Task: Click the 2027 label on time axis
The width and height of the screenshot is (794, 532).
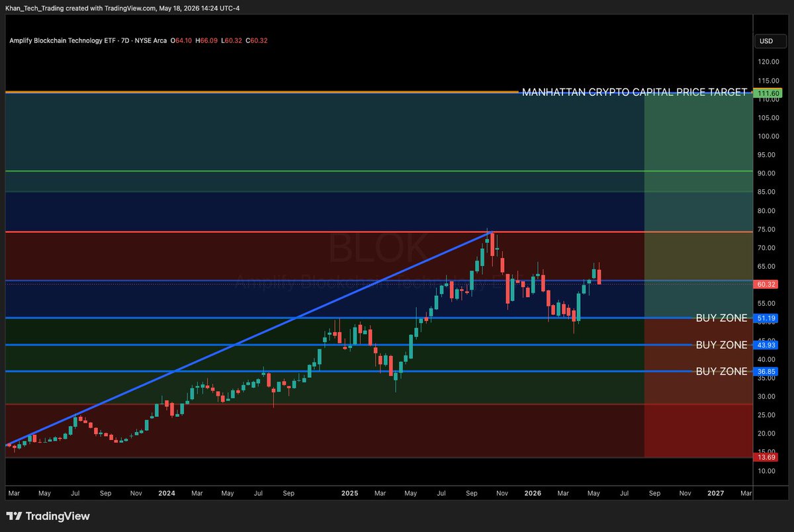Action: [x=715, y=493]
